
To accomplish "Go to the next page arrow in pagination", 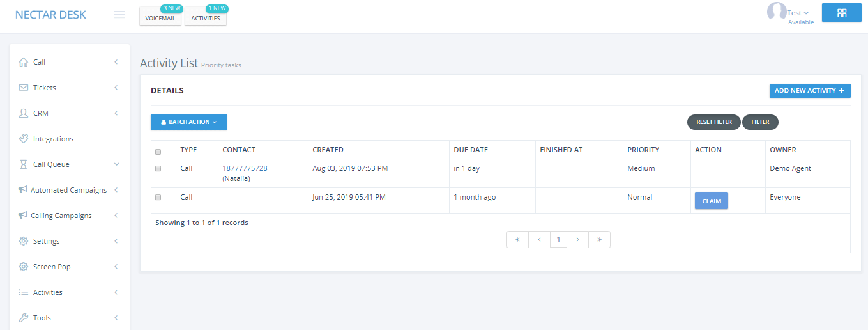I will tap(577, 240).
